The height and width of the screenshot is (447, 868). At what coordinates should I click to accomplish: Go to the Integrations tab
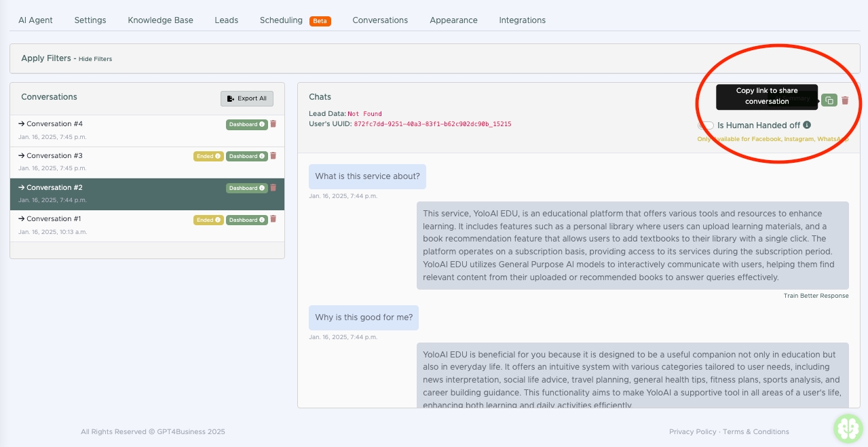[x=522, y=20]
